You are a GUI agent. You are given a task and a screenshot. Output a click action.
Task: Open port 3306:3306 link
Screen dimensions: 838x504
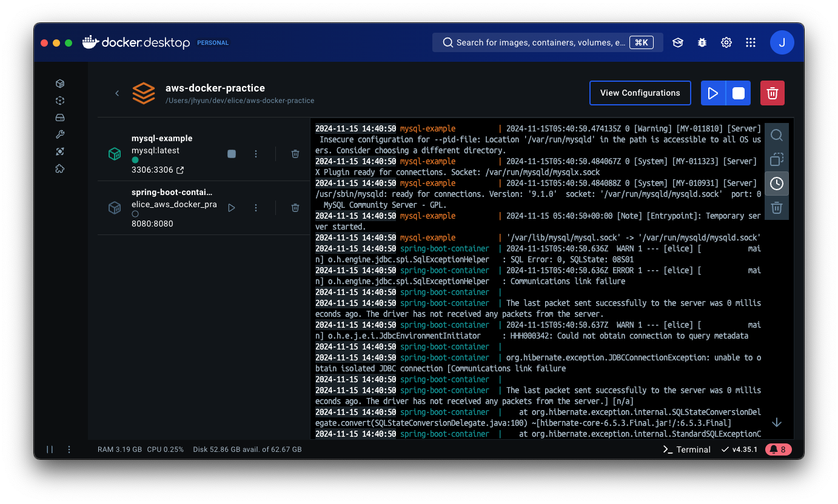(158, 170)
